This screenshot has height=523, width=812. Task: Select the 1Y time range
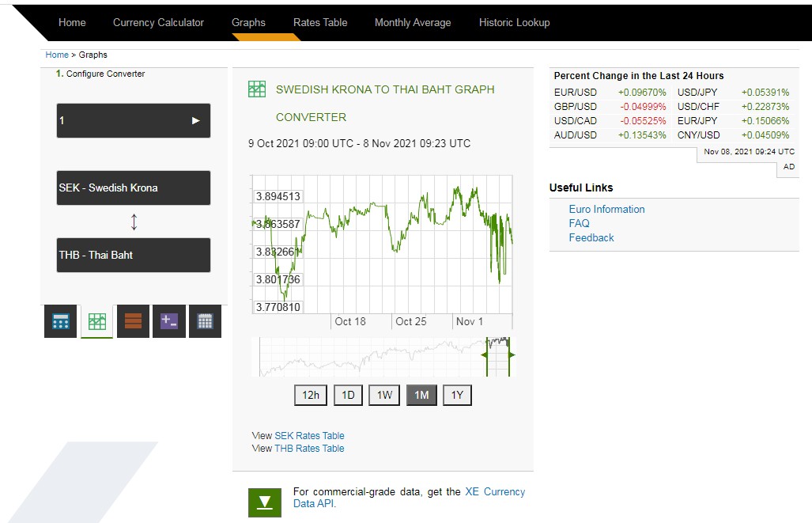(457, 395)
